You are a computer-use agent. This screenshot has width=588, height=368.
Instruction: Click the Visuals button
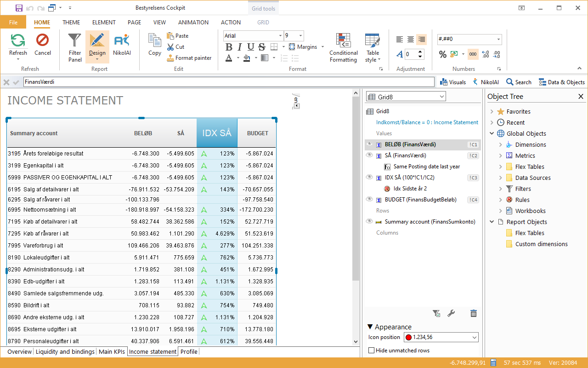point(453,82)
